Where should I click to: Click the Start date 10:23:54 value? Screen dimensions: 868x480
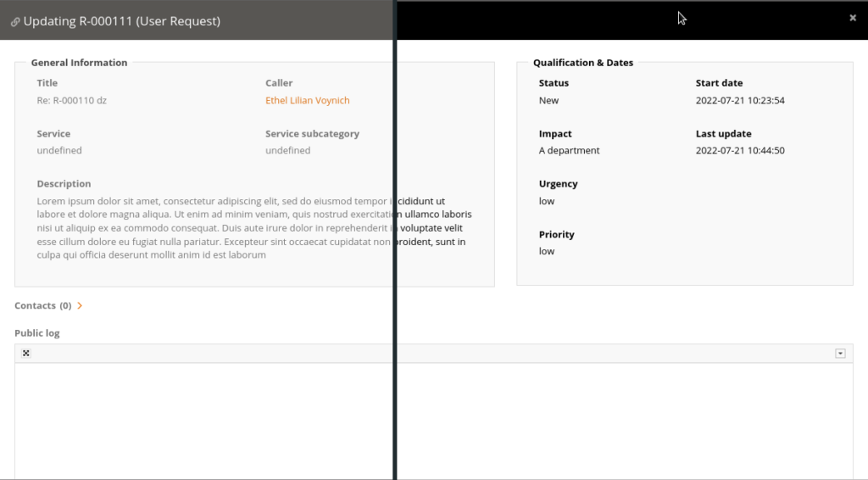740,100
